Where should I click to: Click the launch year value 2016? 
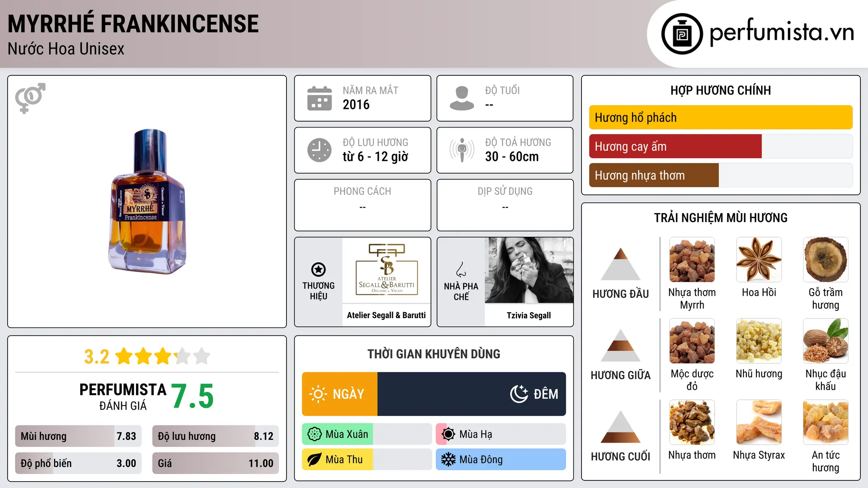(x=356, y=105)
